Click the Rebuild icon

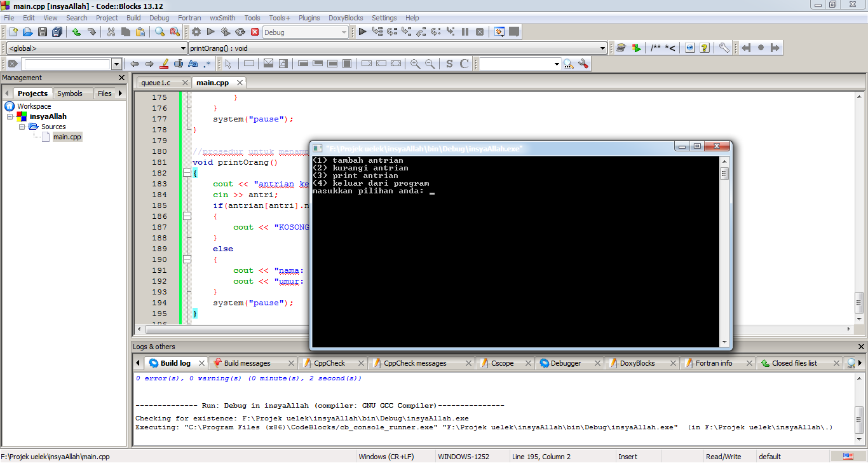click(x=240, y=32)
